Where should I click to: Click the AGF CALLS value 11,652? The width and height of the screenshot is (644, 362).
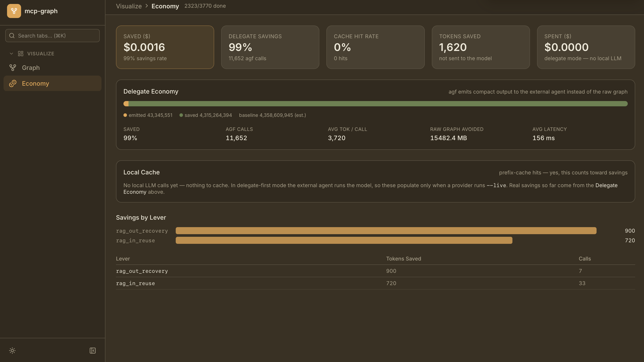coord(236,138)
